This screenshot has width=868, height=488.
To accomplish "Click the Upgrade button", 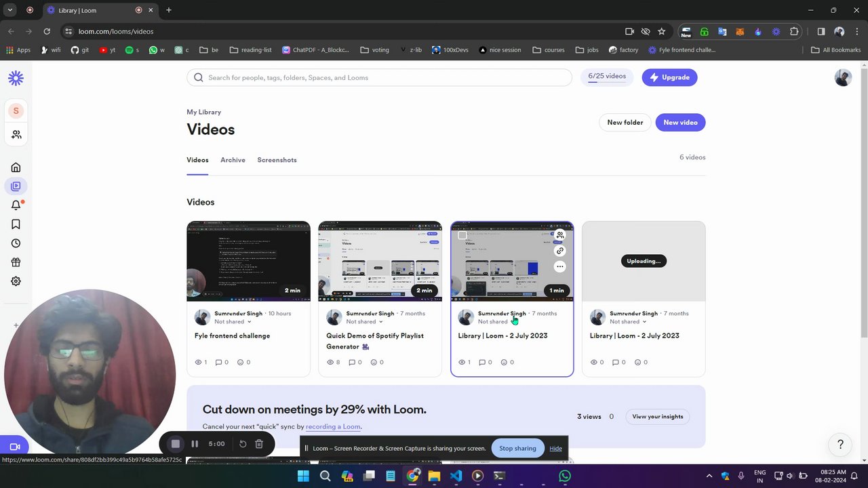I will (x=669, y=77).
